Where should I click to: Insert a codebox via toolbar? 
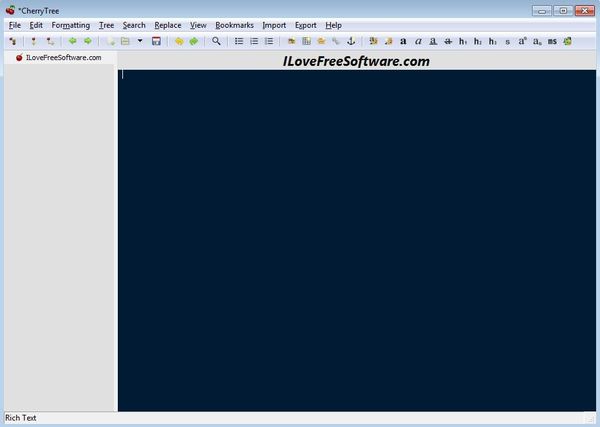click(321, 41)
